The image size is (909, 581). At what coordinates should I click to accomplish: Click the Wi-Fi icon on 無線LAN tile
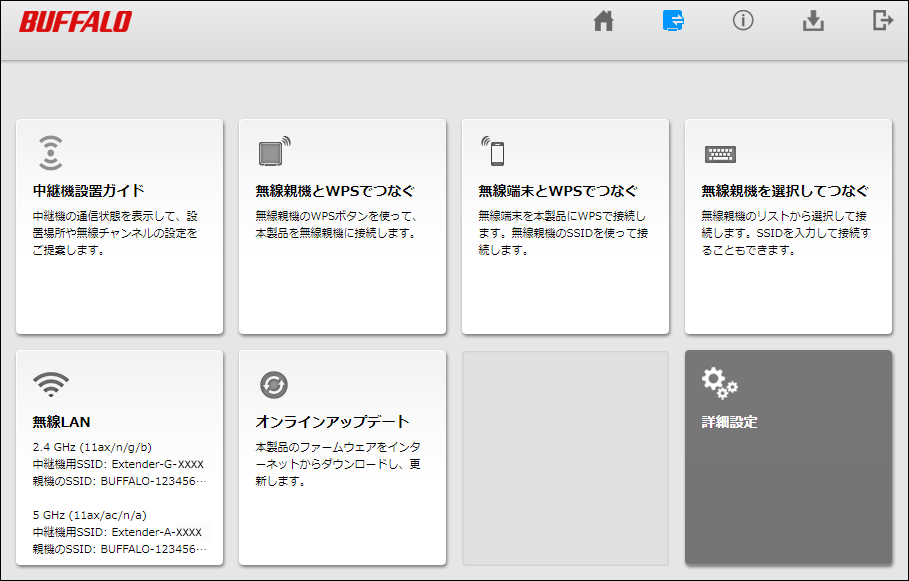(50, 384)
